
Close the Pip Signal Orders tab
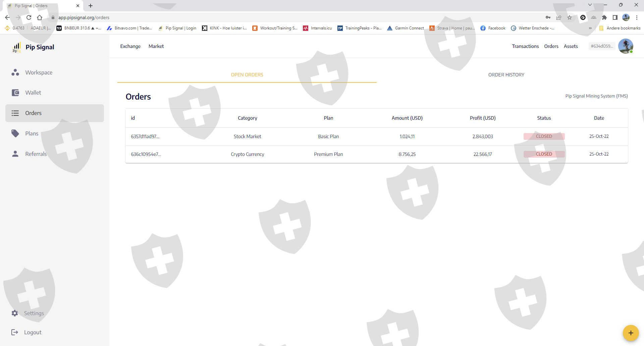click(x=78, y=6)
